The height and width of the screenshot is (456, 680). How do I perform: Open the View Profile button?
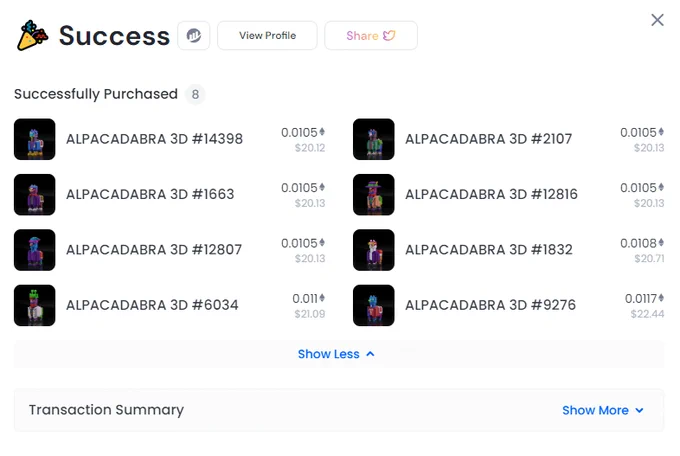[267, 36]
